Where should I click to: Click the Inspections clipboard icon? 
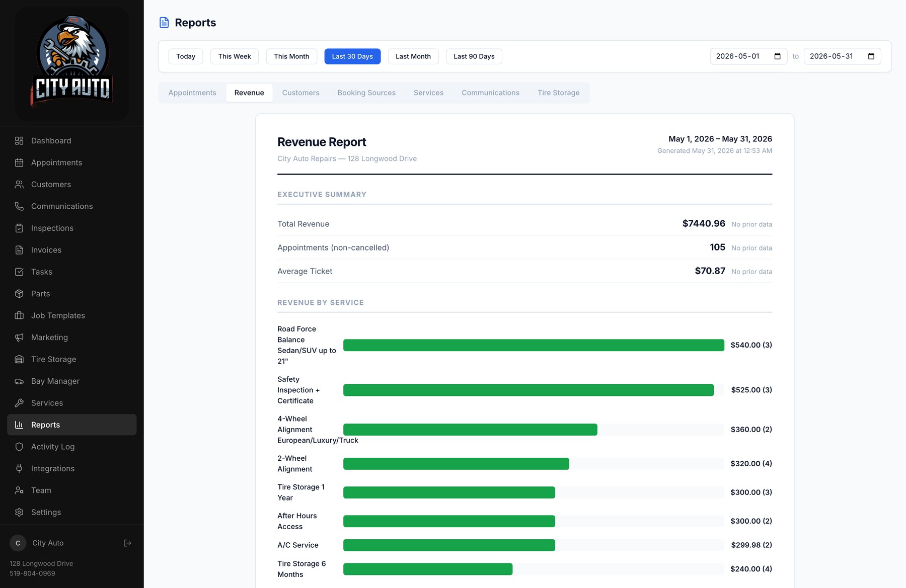(x=19, y=228)
